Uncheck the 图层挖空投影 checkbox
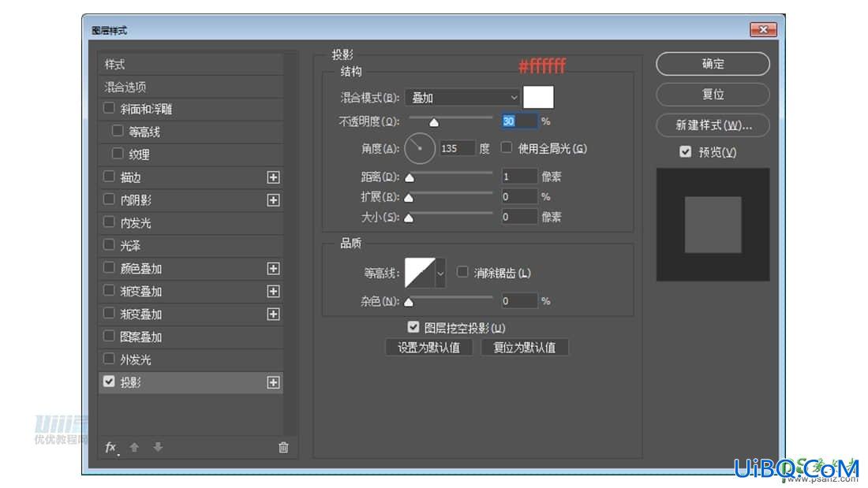 pyautogui.click(x=413, y=327)
